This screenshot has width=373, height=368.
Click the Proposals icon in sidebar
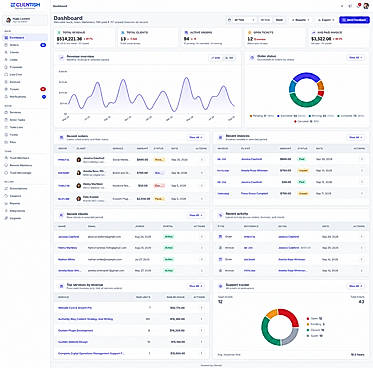point(6,67)
